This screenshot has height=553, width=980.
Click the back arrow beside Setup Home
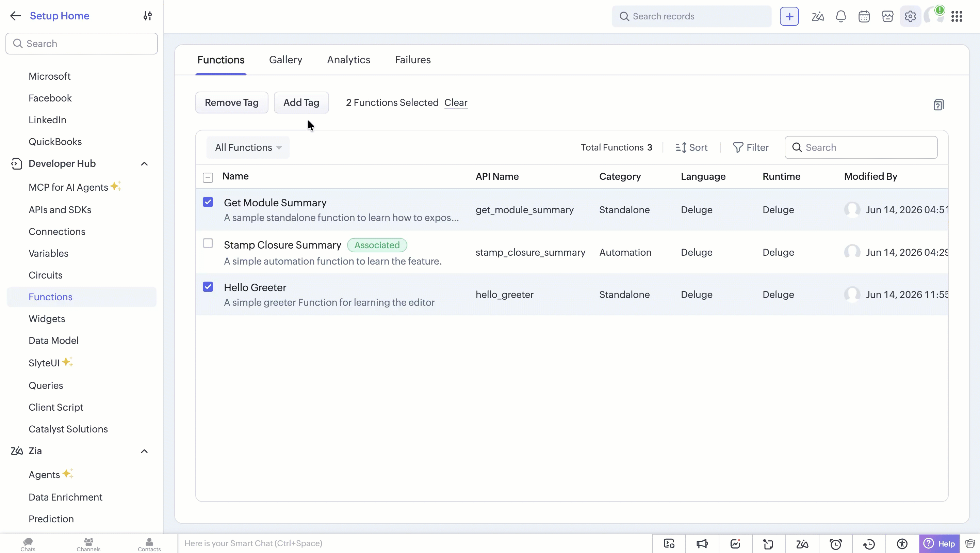(x=16, y=16)
